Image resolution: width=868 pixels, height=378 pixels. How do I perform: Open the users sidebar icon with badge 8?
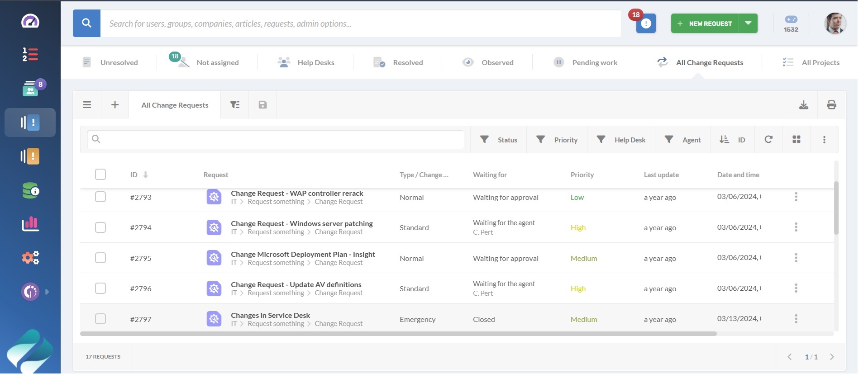point(30,89)
